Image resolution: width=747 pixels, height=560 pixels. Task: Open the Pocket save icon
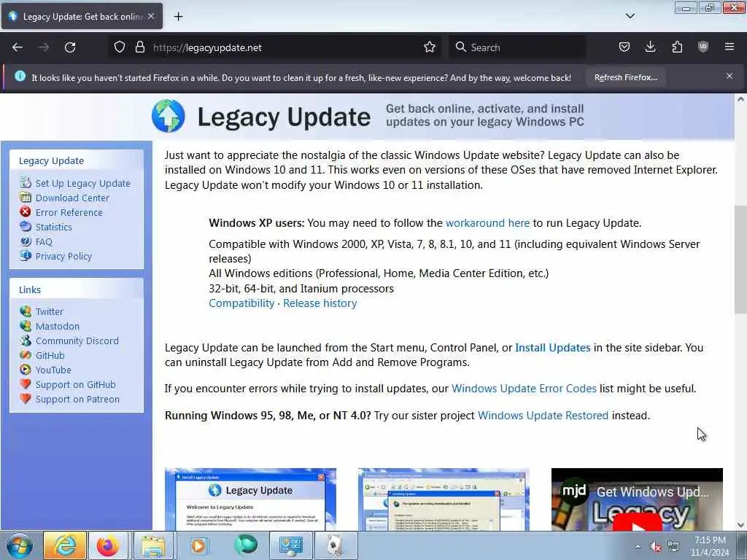pos(624,47)
